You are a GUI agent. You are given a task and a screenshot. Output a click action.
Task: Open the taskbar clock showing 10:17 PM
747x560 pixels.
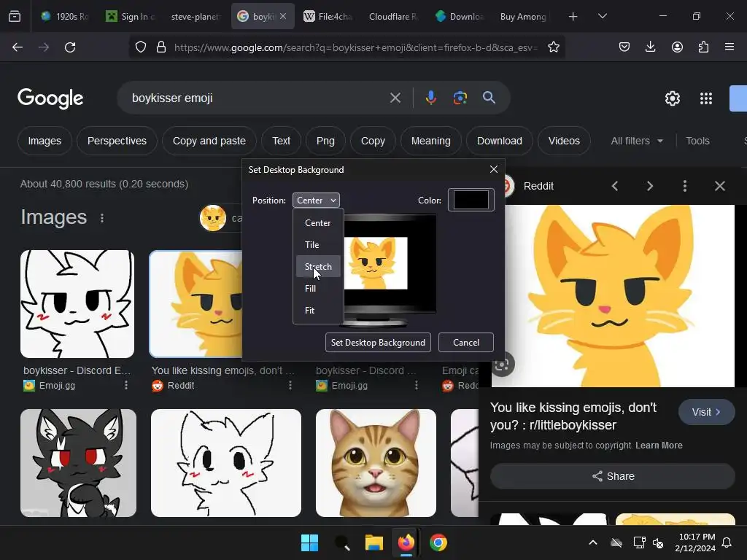coord(695,542)
